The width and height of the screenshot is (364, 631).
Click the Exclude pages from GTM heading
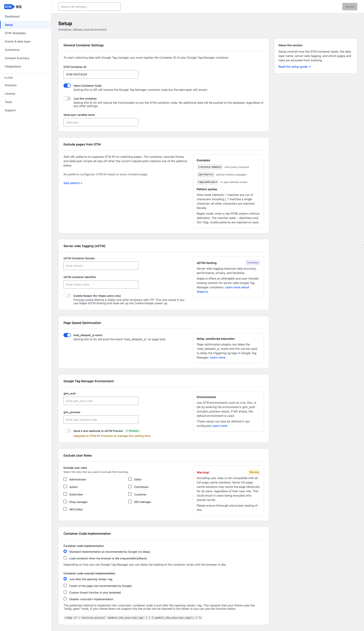tap(82, 145)
